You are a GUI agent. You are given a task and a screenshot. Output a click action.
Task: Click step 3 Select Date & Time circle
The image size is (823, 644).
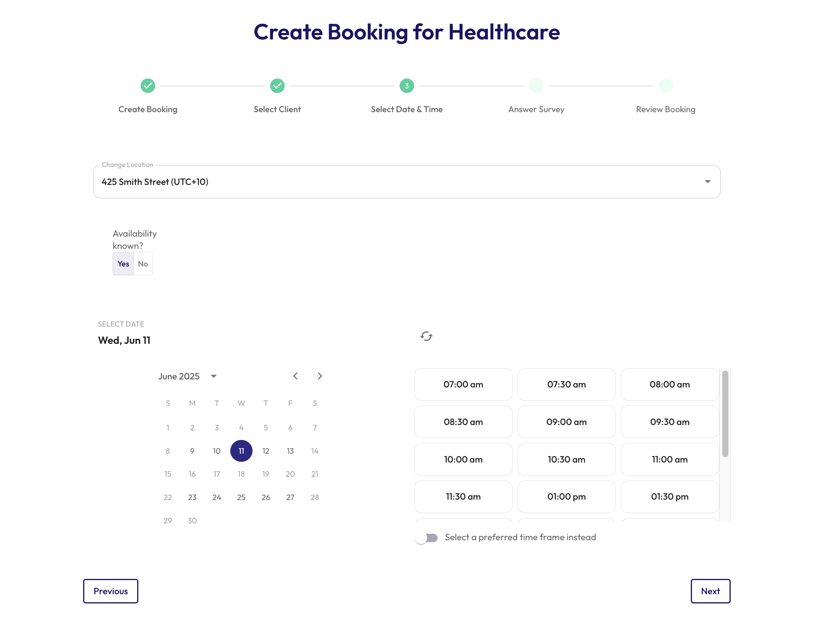[407, 86]
